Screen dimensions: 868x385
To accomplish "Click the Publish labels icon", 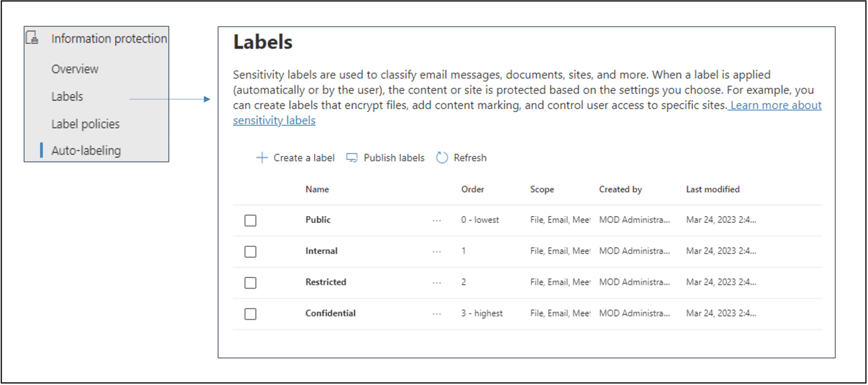I will tap(351, 157).
